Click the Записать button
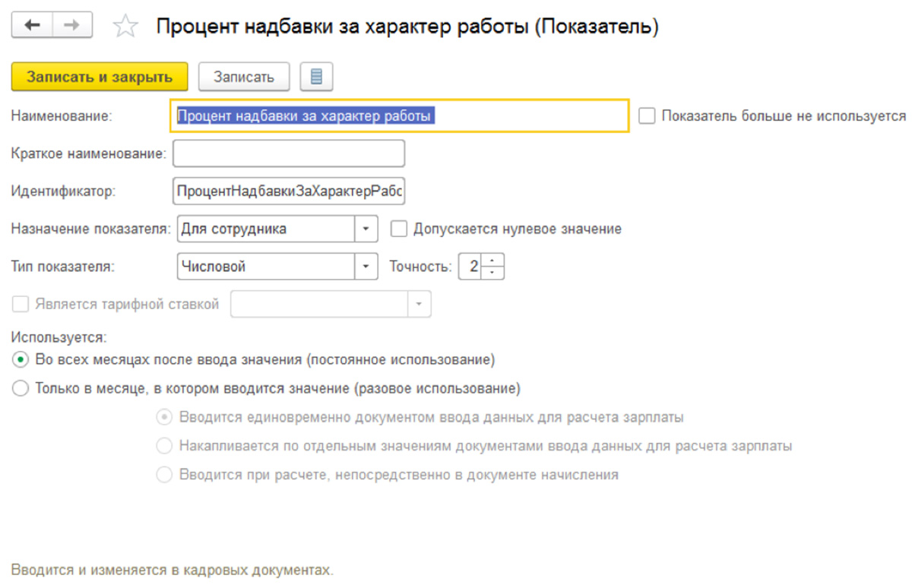 point(243,76)
